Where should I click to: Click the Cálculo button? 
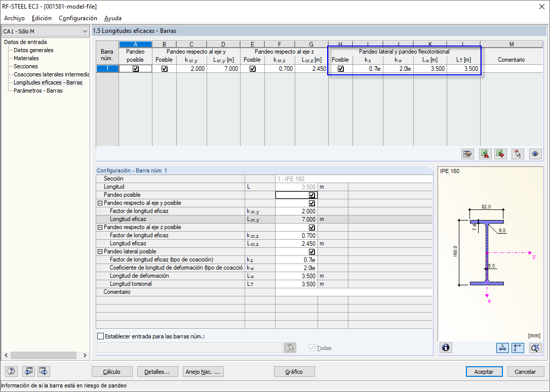coord(112,372)
